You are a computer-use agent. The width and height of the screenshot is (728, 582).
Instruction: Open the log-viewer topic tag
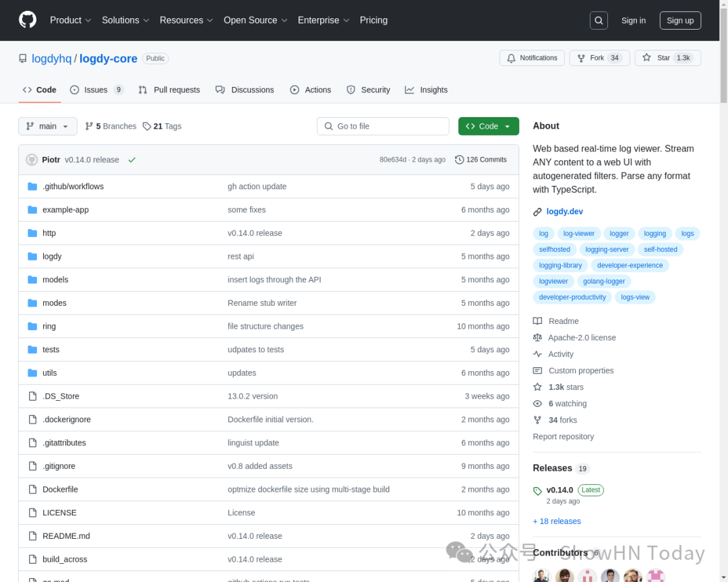point(578,234)
